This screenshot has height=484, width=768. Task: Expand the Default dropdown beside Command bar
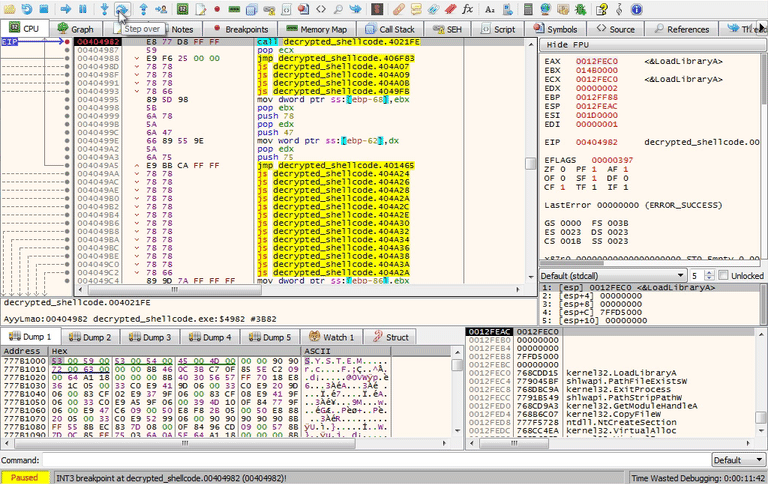tap(739, 460)
